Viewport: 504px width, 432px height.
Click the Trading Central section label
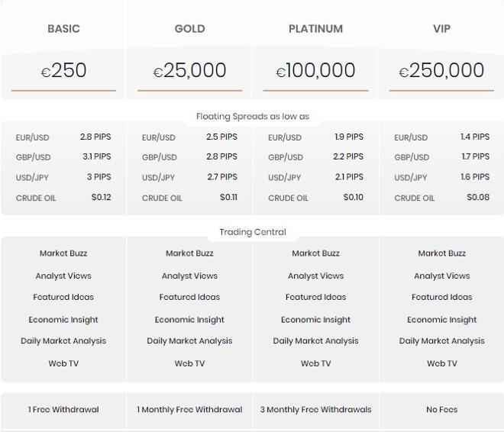(253, 232)
